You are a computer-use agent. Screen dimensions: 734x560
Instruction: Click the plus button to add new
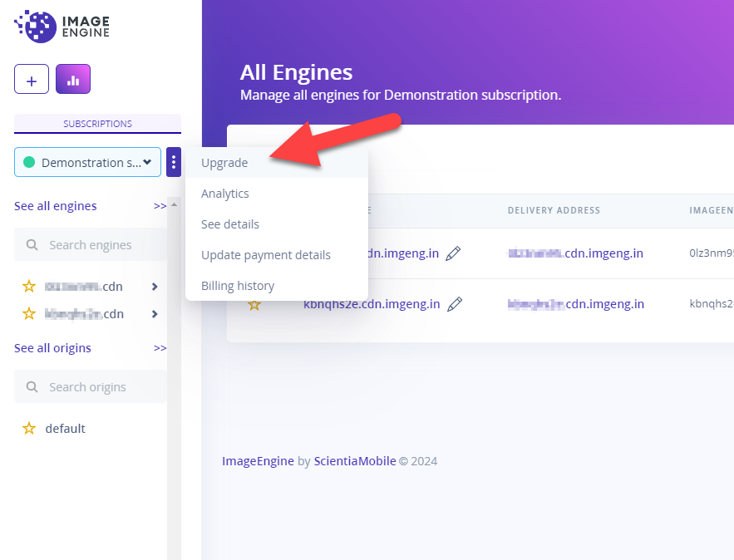pos(32,79)
